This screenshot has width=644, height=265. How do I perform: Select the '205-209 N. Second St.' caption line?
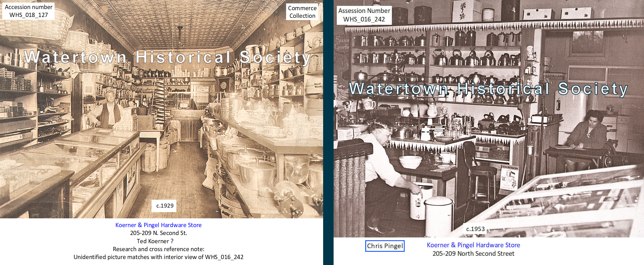tap(158, 233)
